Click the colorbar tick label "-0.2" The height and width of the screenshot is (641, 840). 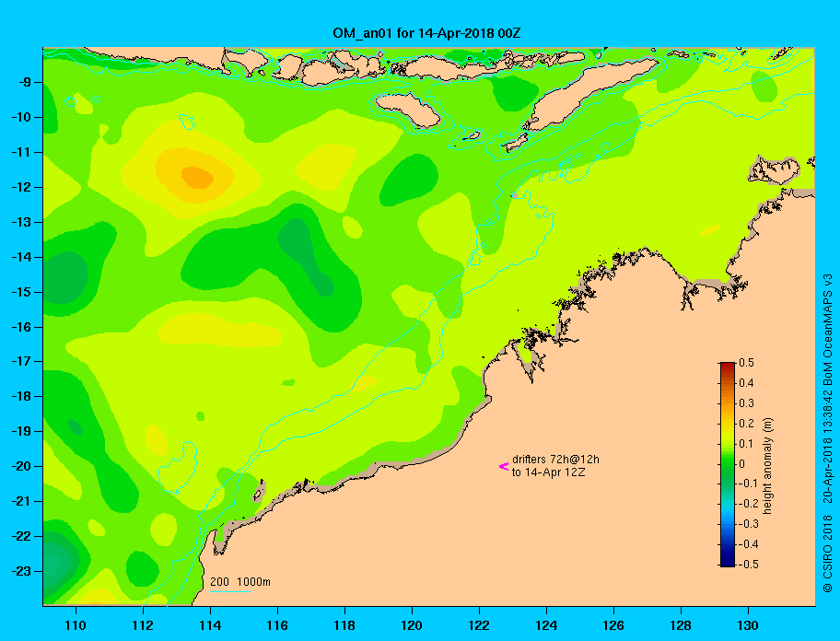(749, 504)
